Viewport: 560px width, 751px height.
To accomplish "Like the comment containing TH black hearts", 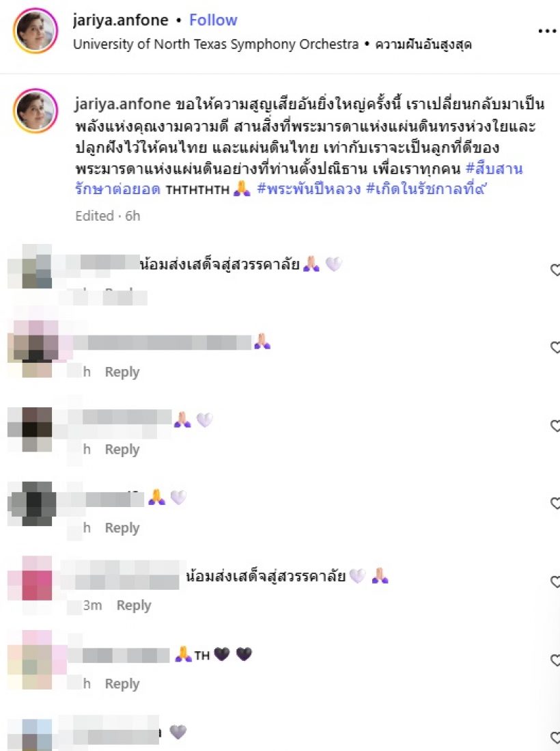I will tap(555, 660).
